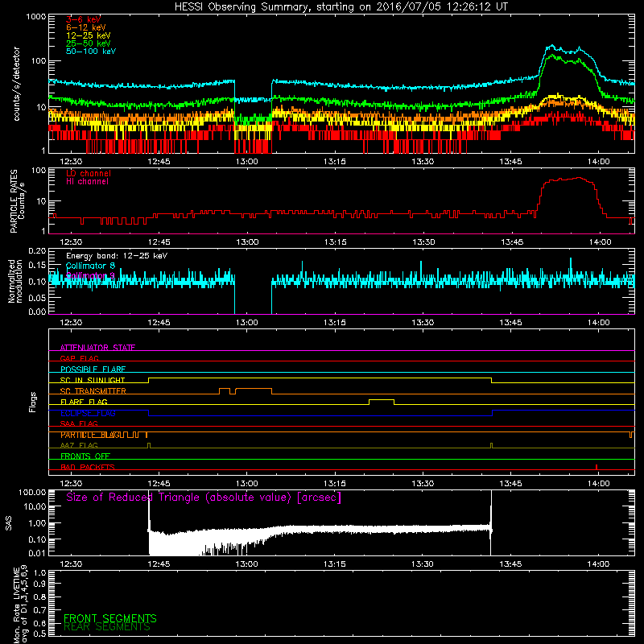The height and width of the screenshot is (644, 644).
Task: Select the HI channel legend label
Action: coord(87,182)
